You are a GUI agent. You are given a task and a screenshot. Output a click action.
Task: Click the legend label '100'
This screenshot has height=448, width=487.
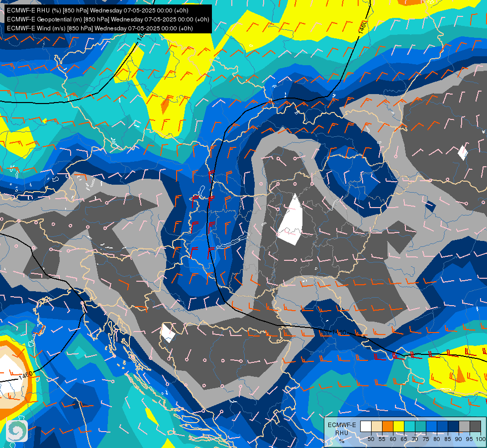(481, 439)
